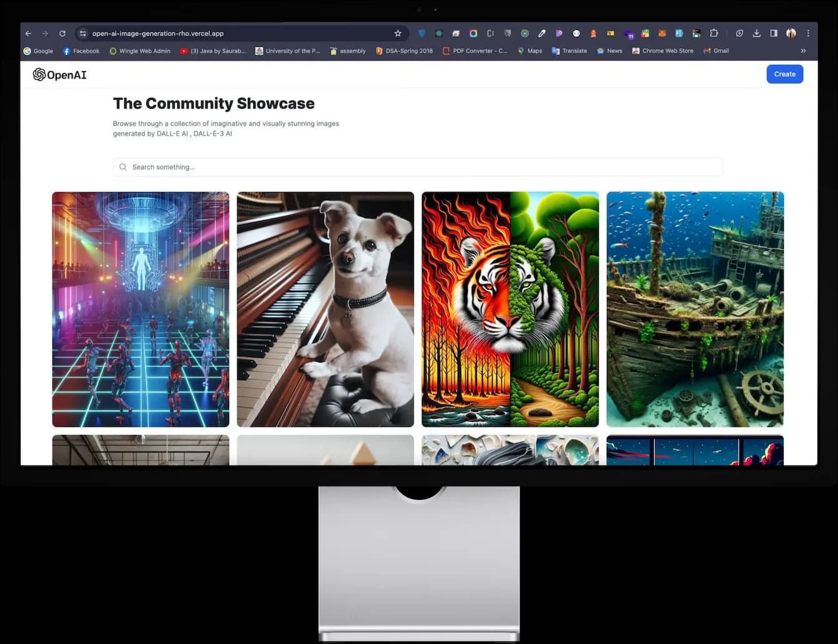Expand hidden bookmarks with the chevron
The image size is (838, 644).
803,51
